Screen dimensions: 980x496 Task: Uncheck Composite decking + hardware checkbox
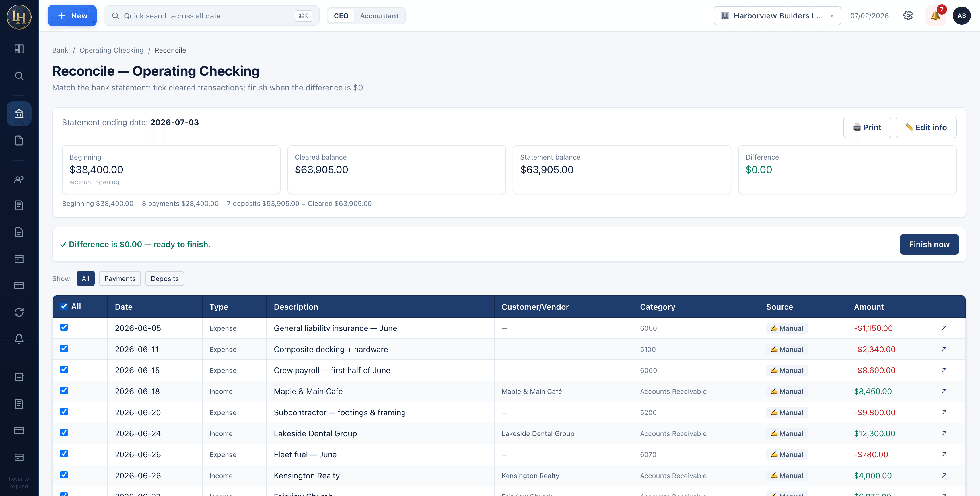(64, 348)
